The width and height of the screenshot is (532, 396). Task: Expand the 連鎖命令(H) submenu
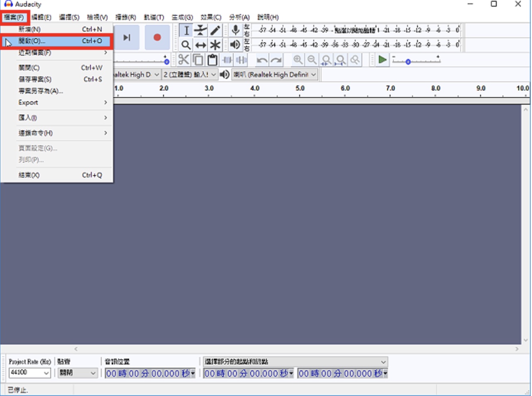click(57, 133)
